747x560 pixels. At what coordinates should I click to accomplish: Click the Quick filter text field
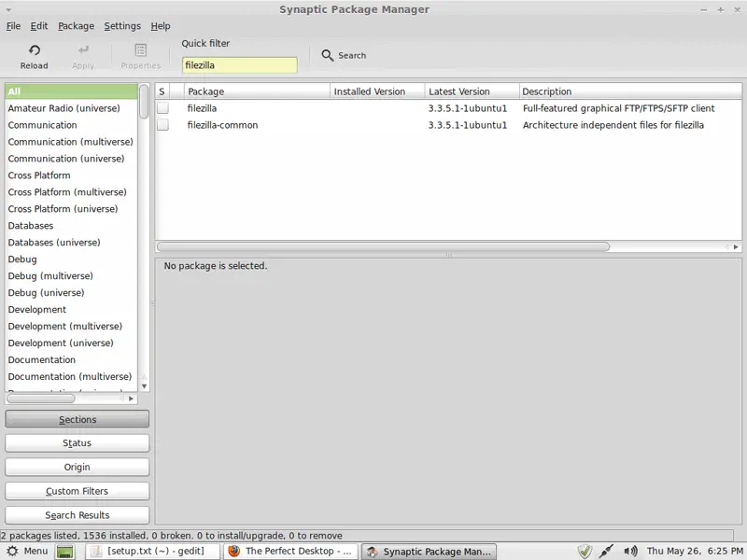(240, 65)
